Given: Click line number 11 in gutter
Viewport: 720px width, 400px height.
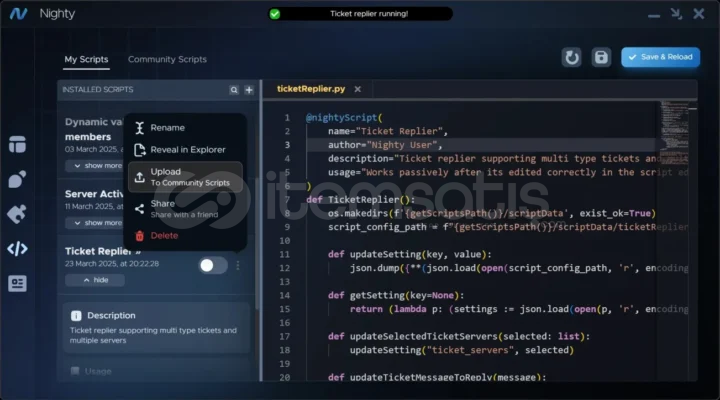Looking at the screenshot, I should pos(285,254).
